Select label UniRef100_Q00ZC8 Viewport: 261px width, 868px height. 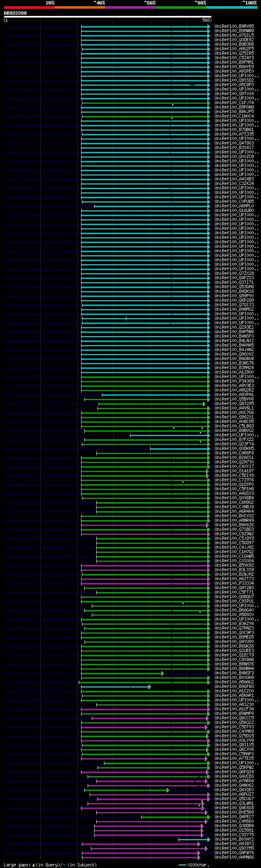coord(234,156)
